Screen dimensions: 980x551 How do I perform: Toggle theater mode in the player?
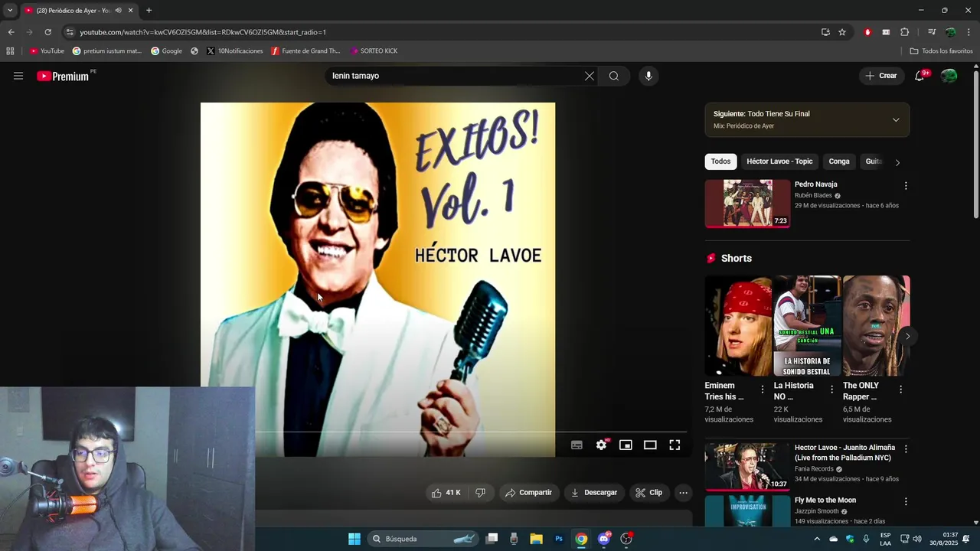coord(650,445)
